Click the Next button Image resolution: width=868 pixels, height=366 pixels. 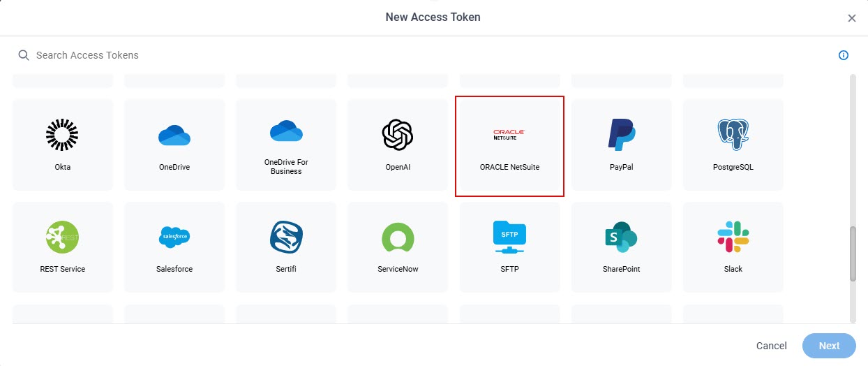point(829,346)
